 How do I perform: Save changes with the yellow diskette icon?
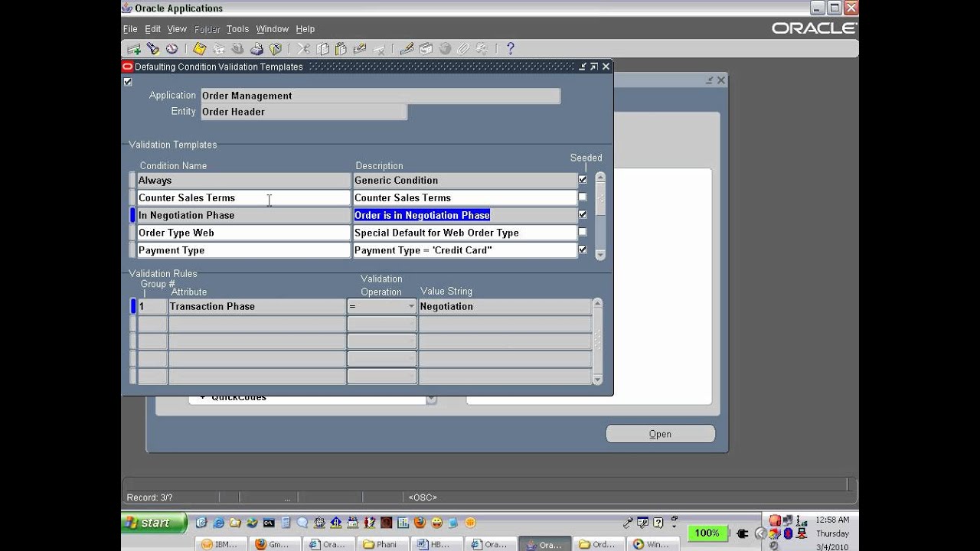(x=199, y=48)
